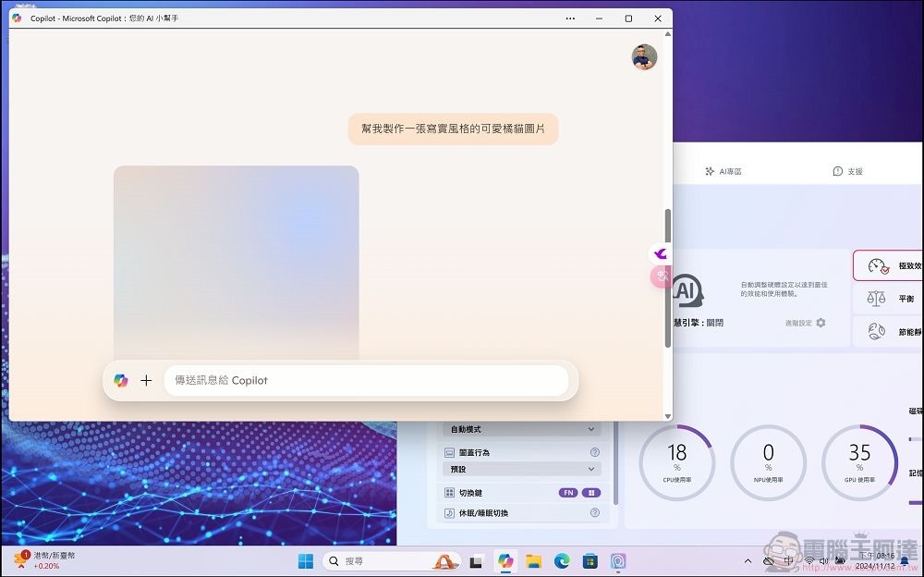This screenshot has height=577, width=924.
Task: Click the orange cat prompt message bubble
Action: [453, 129]
